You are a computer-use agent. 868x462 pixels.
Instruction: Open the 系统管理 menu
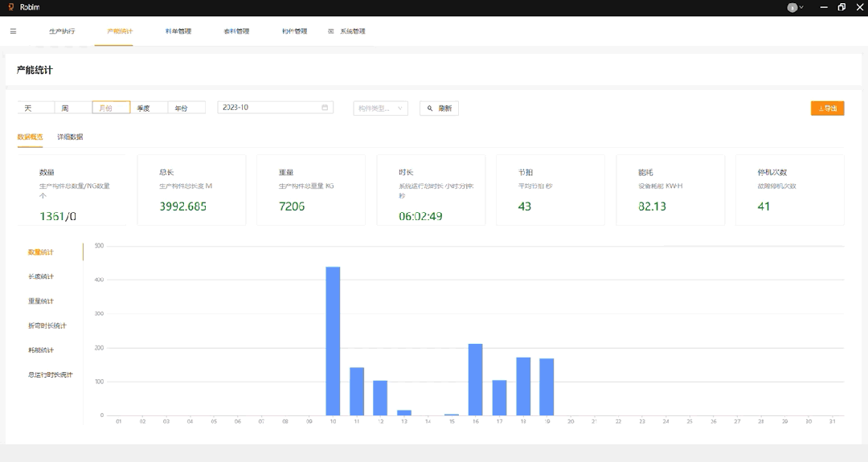(x=353, y=31)
